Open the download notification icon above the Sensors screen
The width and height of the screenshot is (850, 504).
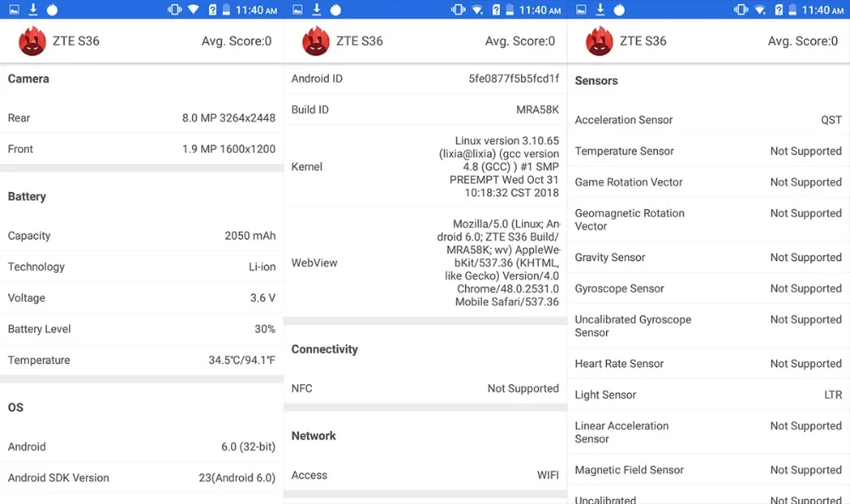pos(600,9)
